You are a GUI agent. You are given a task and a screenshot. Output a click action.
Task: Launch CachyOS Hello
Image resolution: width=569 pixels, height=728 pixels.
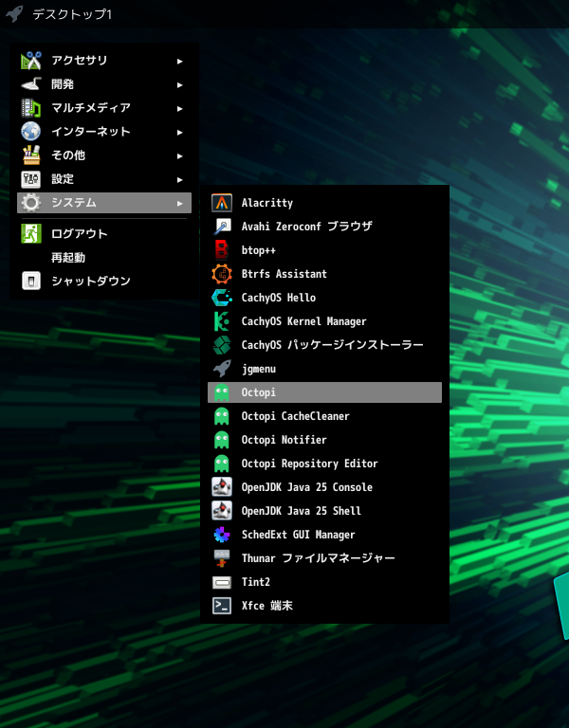coord(324,298)
